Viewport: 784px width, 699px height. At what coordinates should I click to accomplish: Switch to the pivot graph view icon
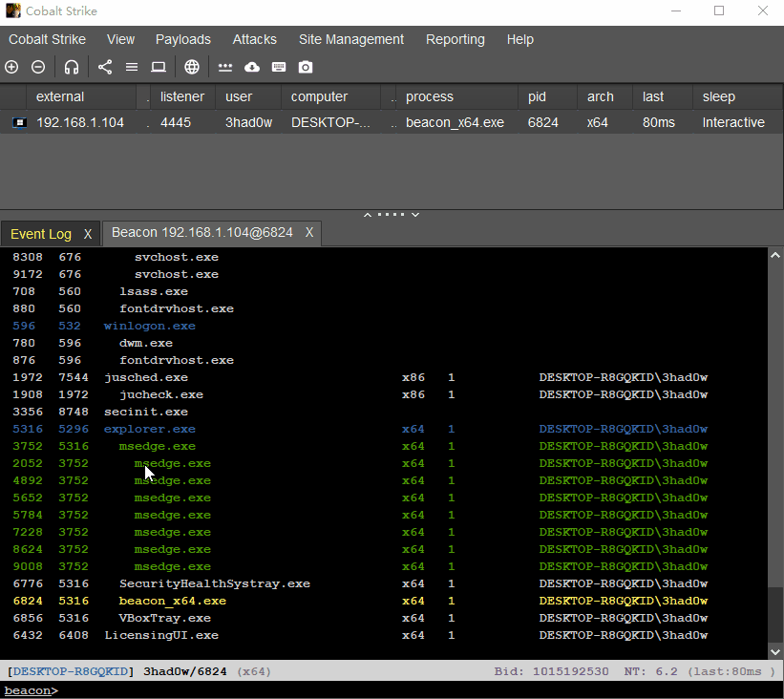(x=105, y=67)
